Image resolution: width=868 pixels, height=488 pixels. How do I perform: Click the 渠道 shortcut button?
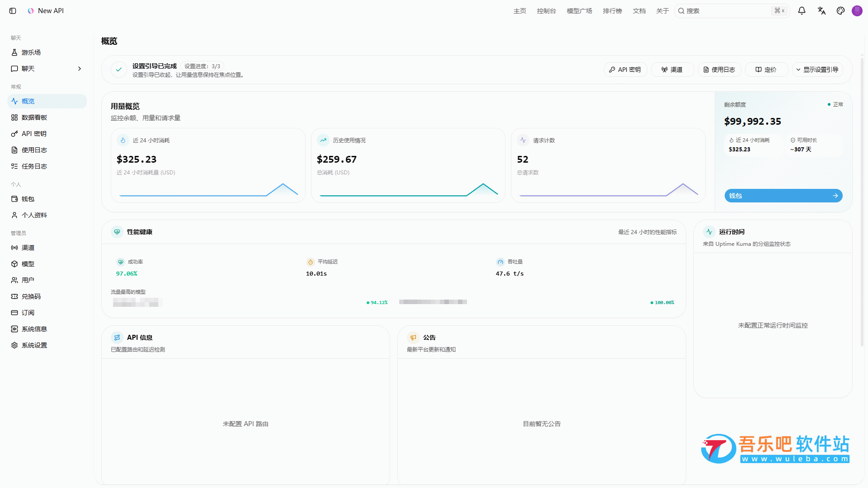[672, 70]
